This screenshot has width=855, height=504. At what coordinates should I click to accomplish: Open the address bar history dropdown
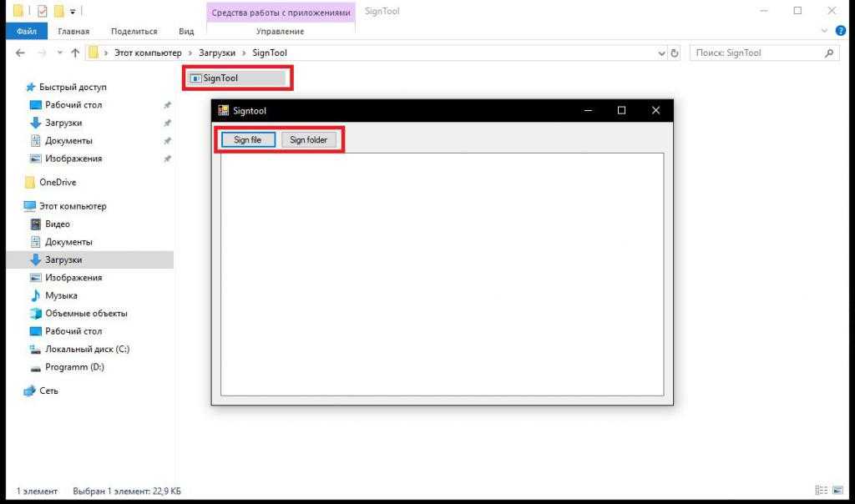(x=662, y=53)
